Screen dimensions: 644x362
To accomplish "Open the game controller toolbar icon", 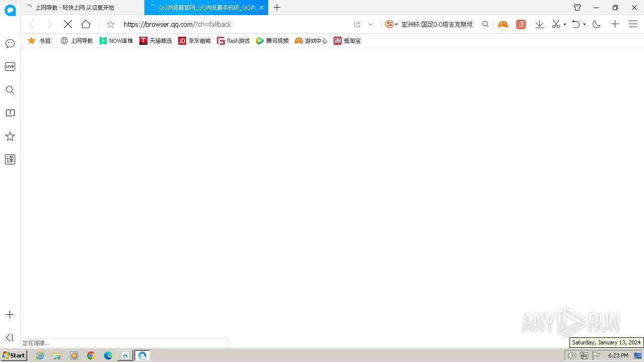I will pos(503,24).
